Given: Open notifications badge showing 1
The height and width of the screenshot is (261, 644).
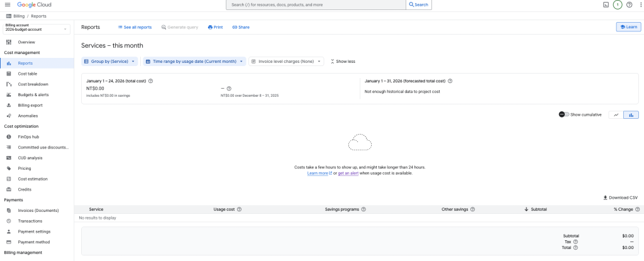Looking at the screenshot, I should 618,4.
